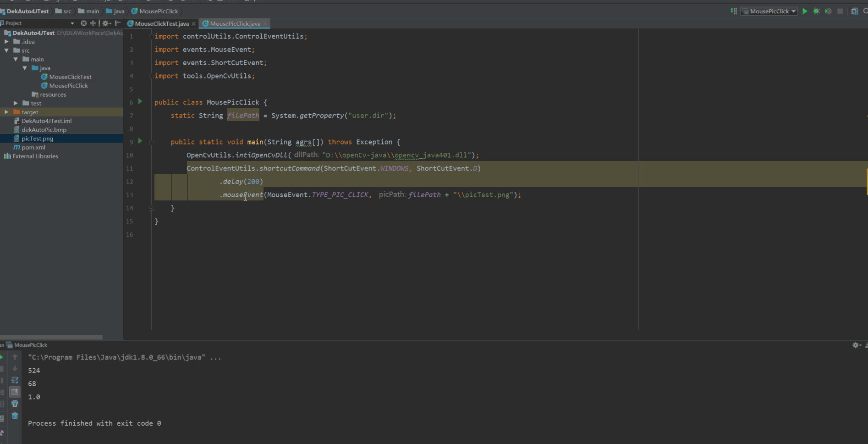Open Run panel gear settings
868x444 pixels.
click(x=856, y=345)
